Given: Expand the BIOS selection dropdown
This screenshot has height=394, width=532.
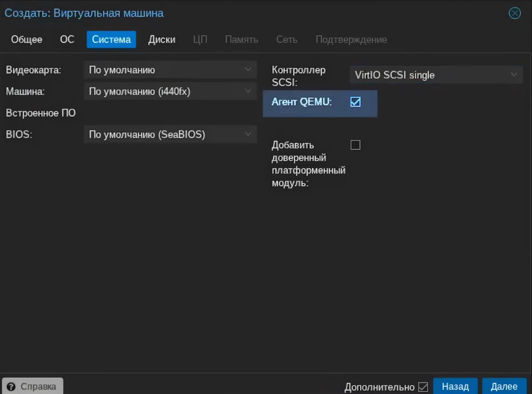Looking at the screenshot, I should (248, 135).
